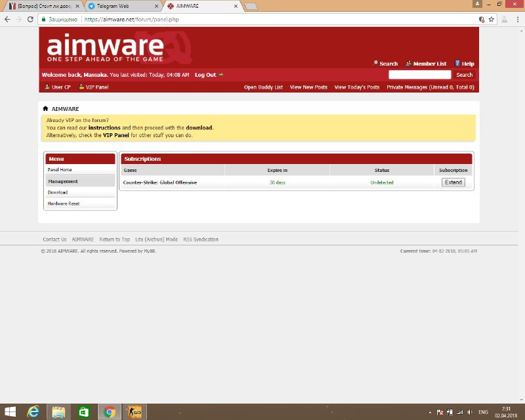
Task: Click the forum search input field
Action: 419,74
